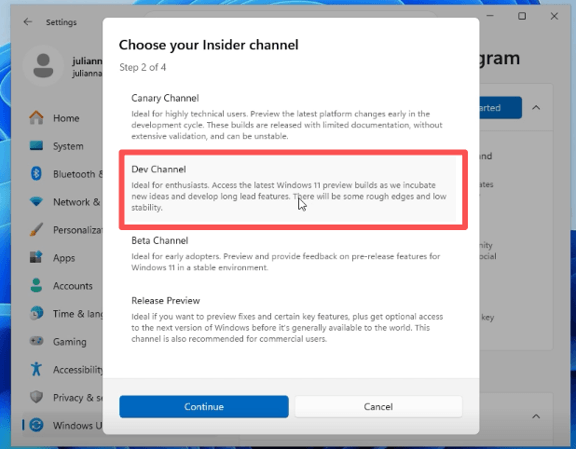Select the System sidebar icon
The width and height of the screenshot is (576, 449).
[x=36, y=146]
